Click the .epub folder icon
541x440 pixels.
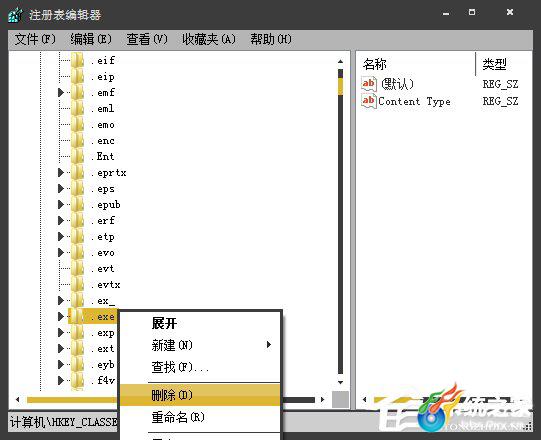pyautogui.click(x=77, y=204)
